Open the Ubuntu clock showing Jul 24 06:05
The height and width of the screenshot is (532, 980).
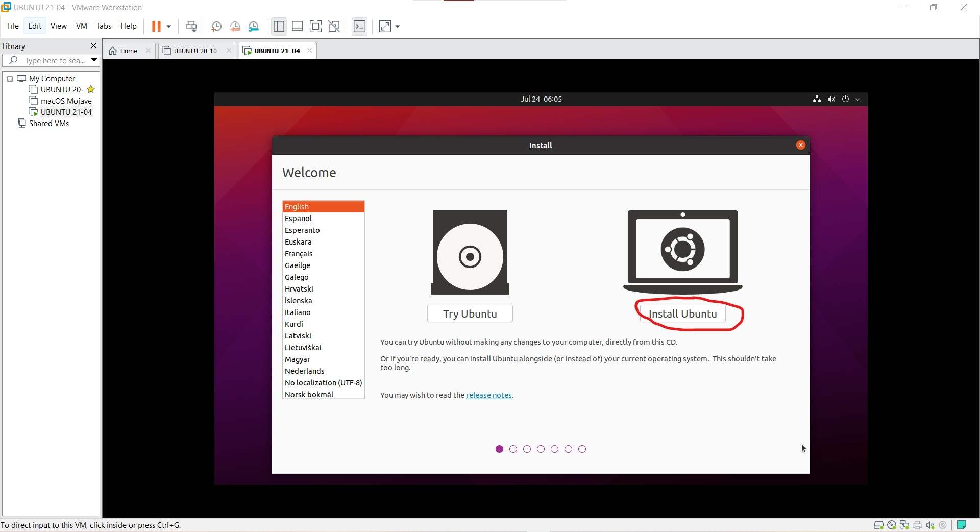[541, 99]
